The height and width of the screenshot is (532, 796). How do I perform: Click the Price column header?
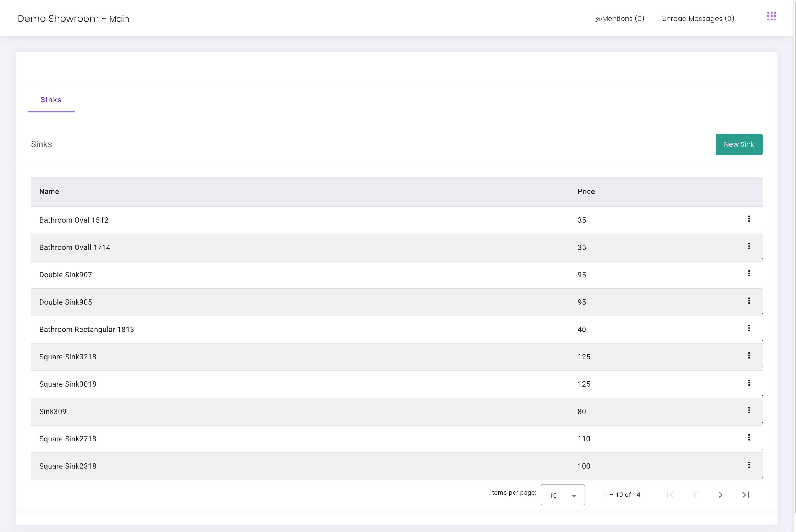pos(586,192)
